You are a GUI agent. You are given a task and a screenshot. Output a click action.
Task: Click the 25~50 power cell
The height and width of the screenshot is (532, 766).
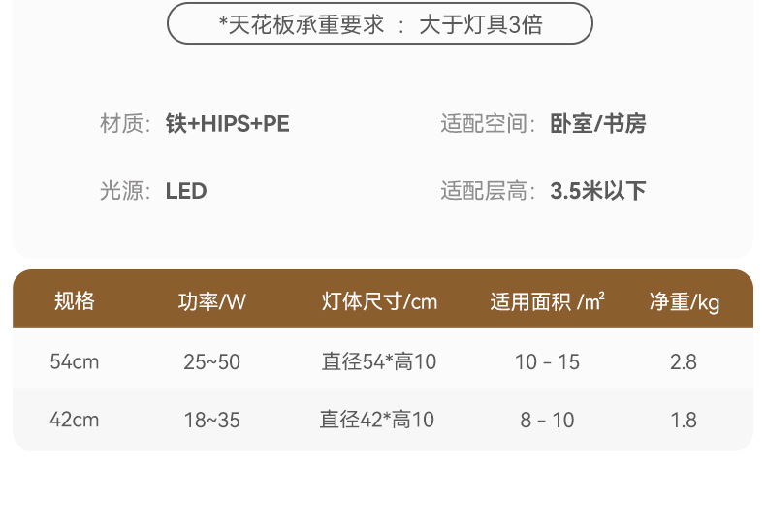click(212, 362)
